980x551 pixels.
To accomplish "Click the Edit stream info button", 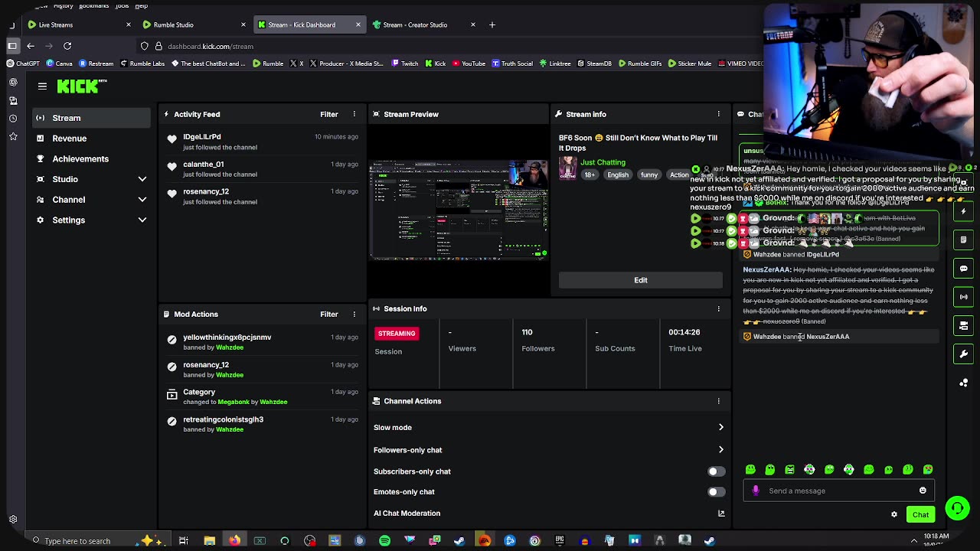I will (x=641, y=280).
